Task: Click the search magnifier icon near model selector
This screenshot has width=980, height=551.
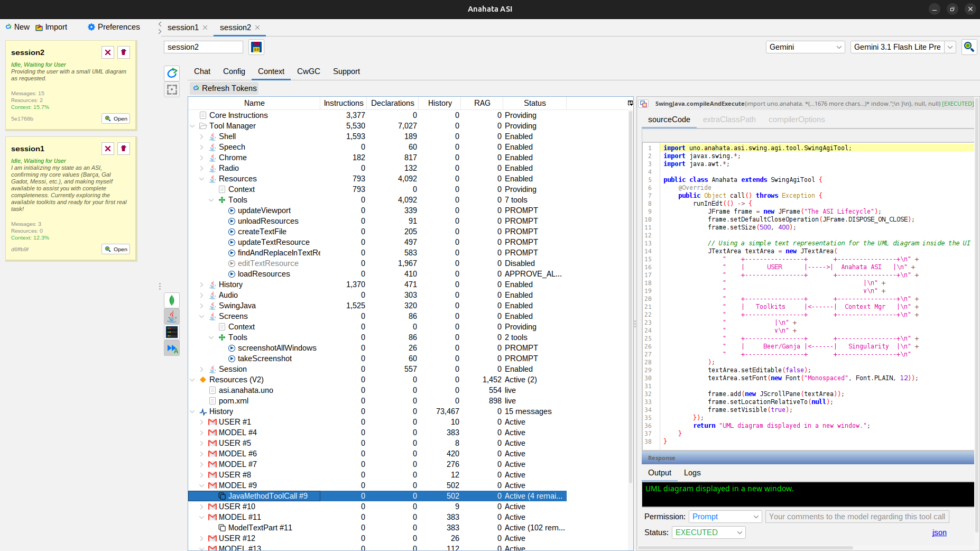Action: point(969,47)
